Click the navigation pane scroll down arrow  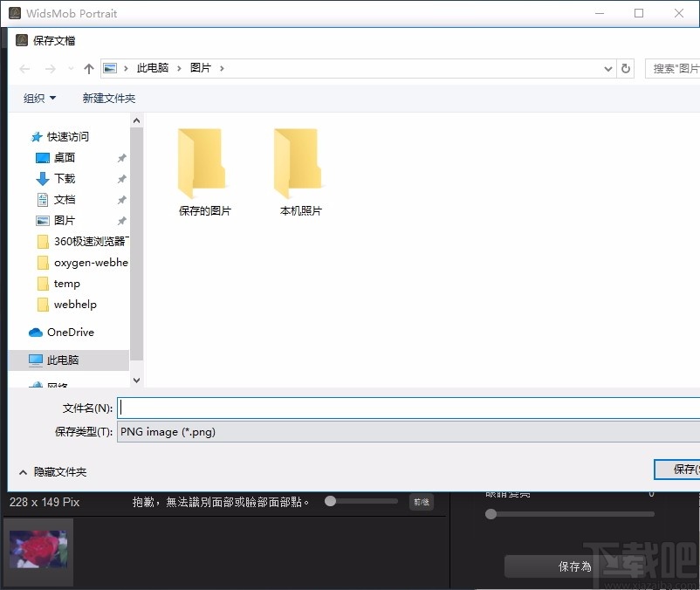pos(137,381)
